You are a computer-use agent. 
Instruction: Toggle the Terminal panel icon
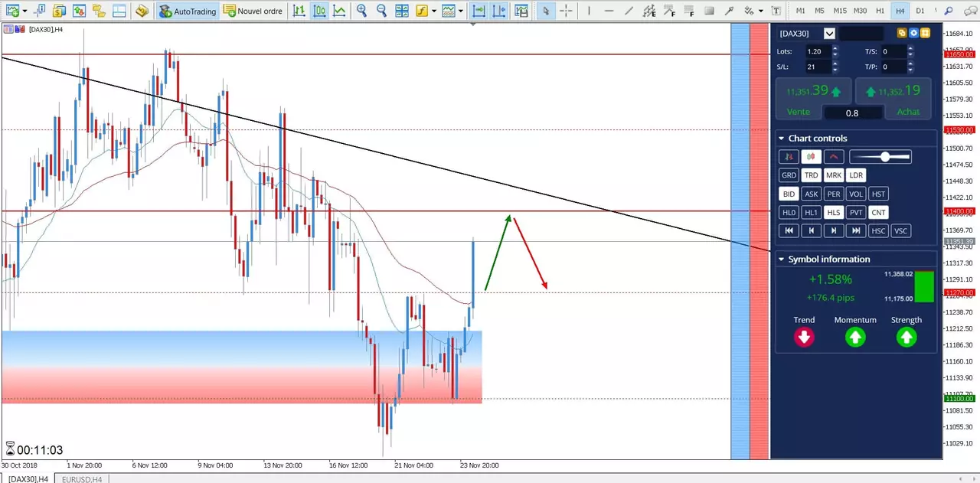(x=118, y=11)
